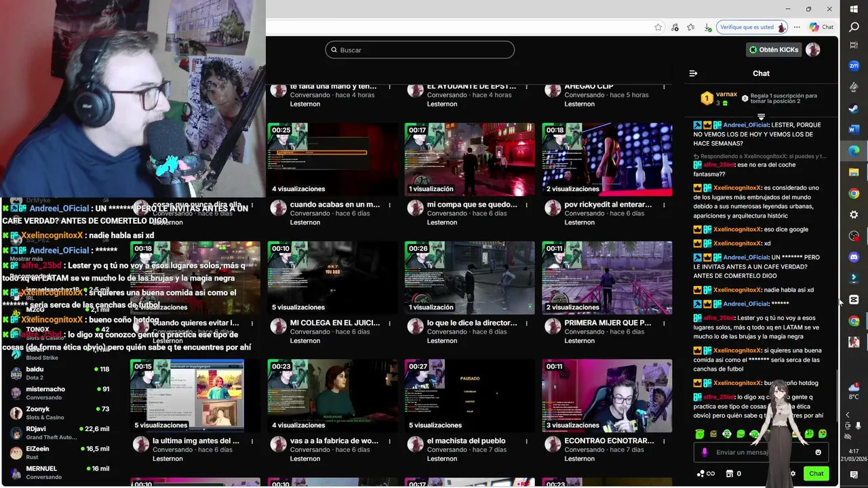
Task: Add page to favorites with the star icon
Action: pos(658,27)
